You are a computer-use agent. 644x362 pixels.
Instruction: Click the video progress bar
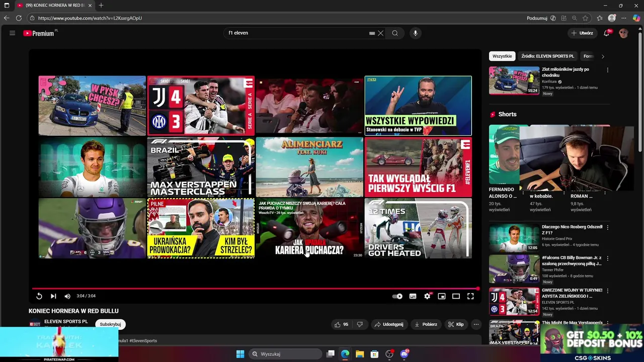point(255,289)
